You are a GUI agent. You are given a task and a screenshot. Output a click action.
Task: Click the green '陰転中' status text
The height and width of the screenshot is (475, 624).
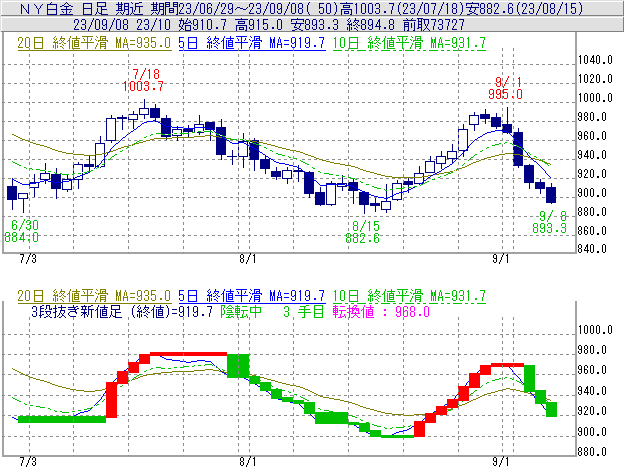coord(242,312)
